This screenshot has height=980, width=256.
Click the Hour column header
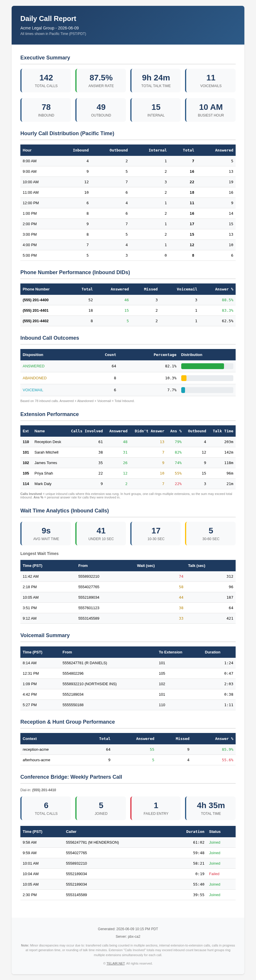[x=27, y=150]
